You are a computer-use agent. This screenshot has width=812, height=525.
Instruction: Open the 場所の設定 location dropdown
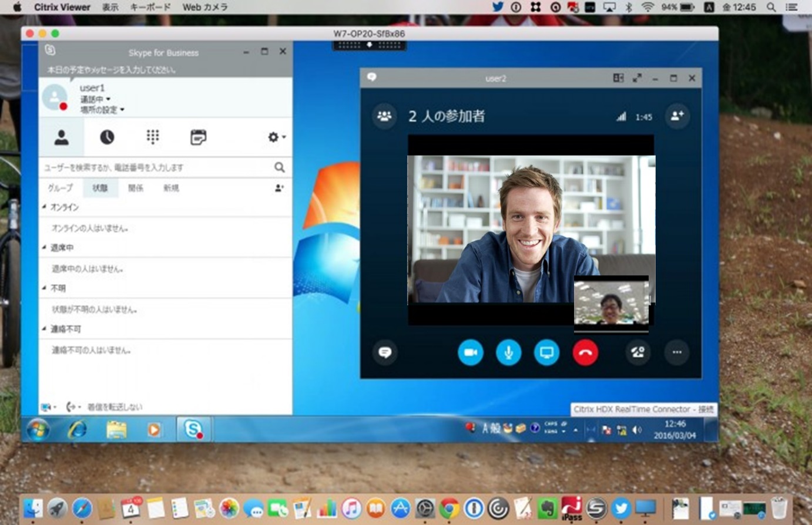(x=102, y=110)
